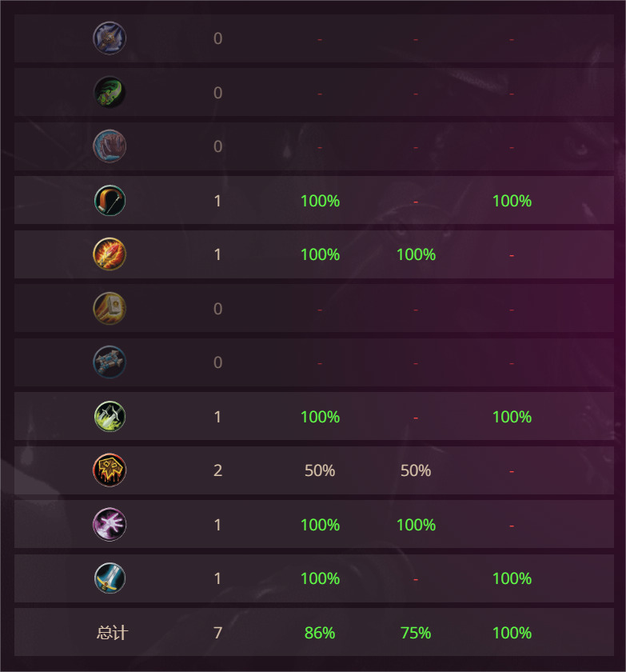Click the green twin daggers rogue icon
Viewport: 626px width, 672px height.
(x=110, y=416)
